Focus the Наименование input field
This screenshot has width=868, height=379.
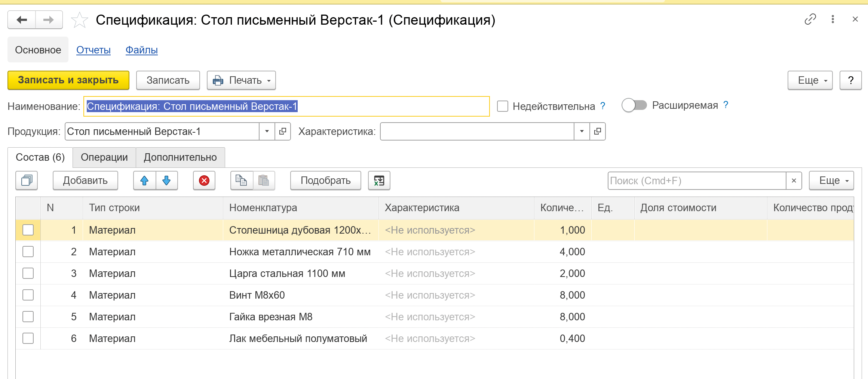click(x=286, y=106)
